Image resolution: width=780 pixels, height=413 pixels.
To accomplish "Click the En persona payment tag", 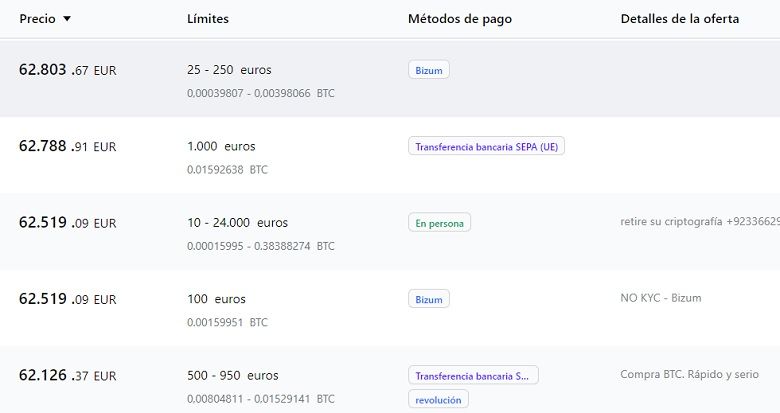I will 439,223.
